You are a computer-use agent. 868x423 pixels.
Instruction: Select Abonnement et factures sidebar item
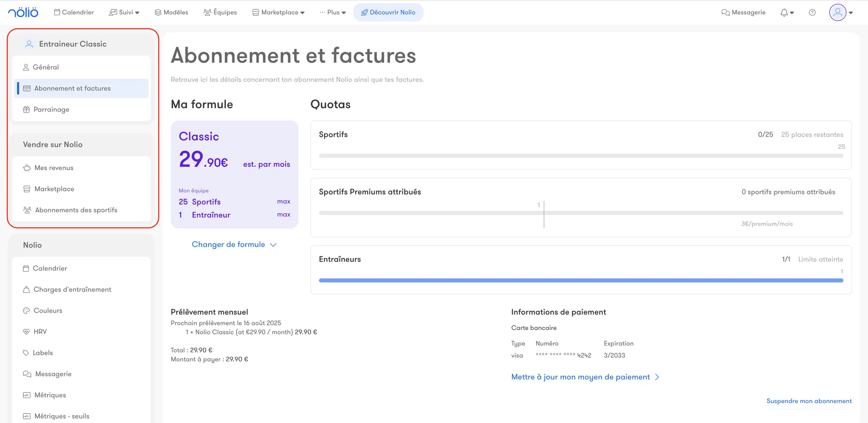pos(81,88)
